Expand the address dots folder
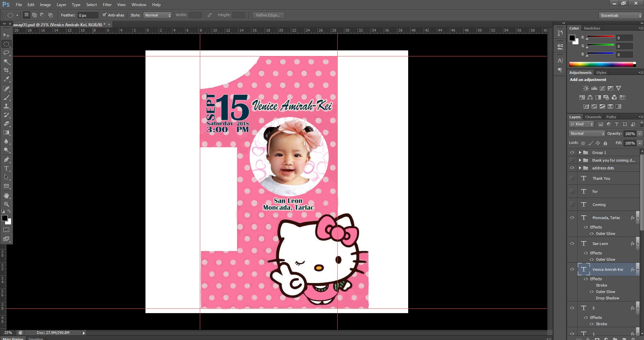Viewport: 644px width, 340px height. [x=580, y=168]
